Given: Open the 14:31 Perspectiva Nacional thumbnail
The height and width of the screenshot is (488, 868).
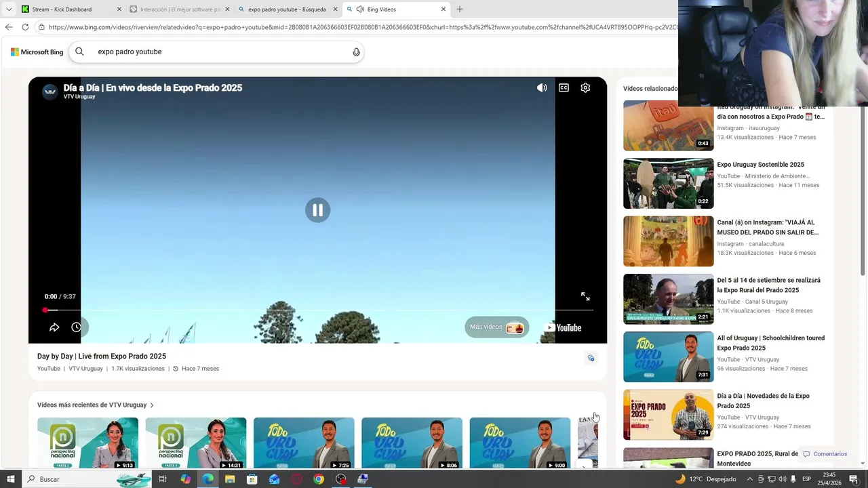Looking at the screenshot, I should [196, 443].
